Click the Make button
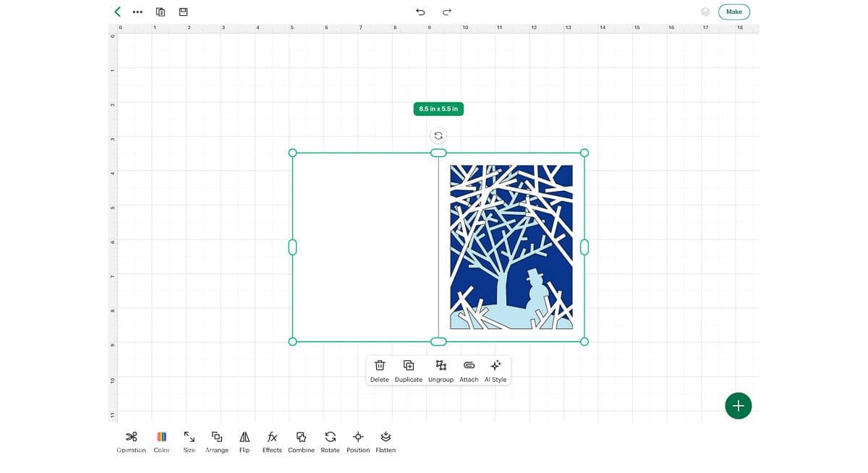The height and width of the screenshot is (473, 868). pyautogui.click(x=734, y=12)
